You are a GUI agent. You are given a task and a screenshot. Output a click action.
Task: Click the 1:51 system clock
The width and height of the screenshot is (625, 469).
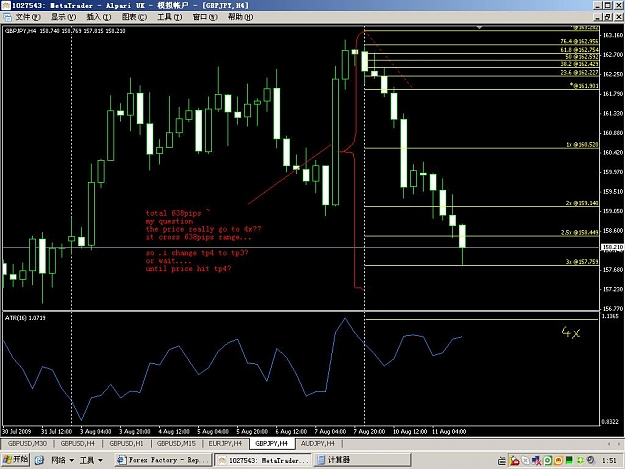point(609,461)
